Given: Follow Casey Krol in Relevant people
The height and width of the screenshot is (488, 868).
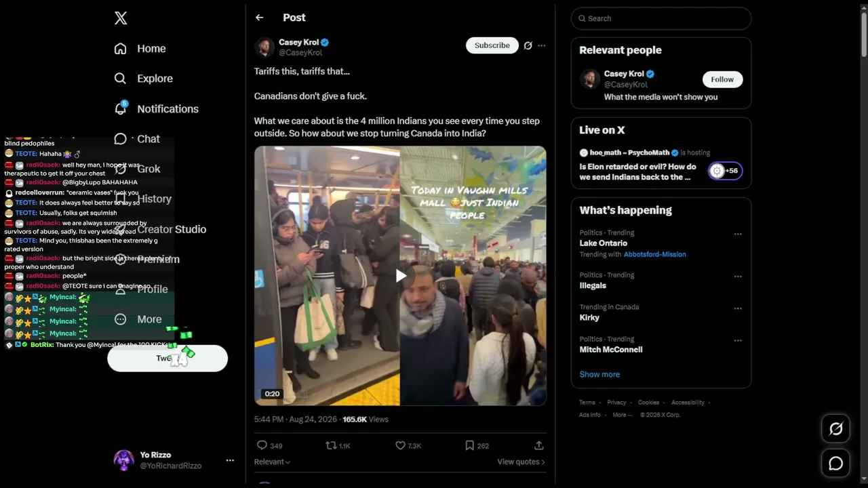Looking at the screenshot, I should pyautogui.click(x=722, y=79).
